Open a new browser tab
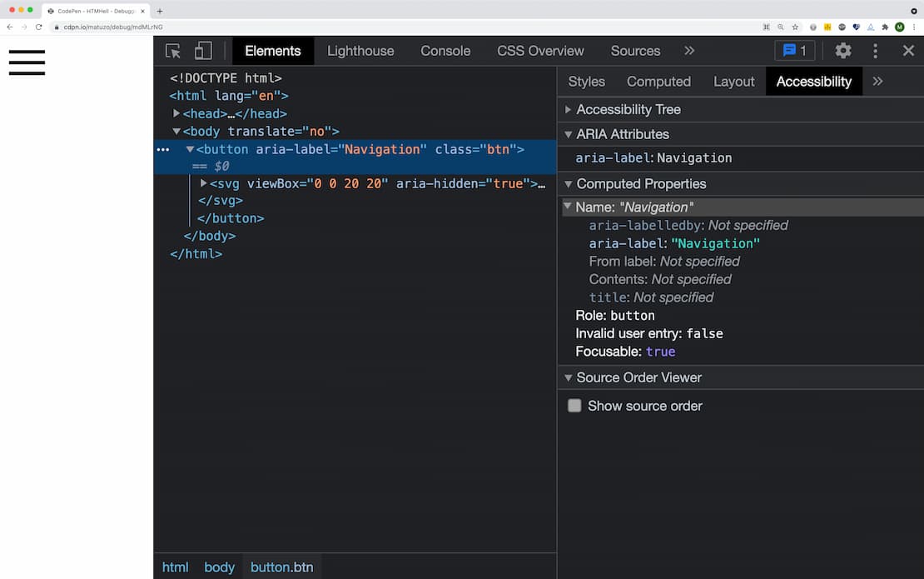The image size is (924, 579). [x=159, y=12]
